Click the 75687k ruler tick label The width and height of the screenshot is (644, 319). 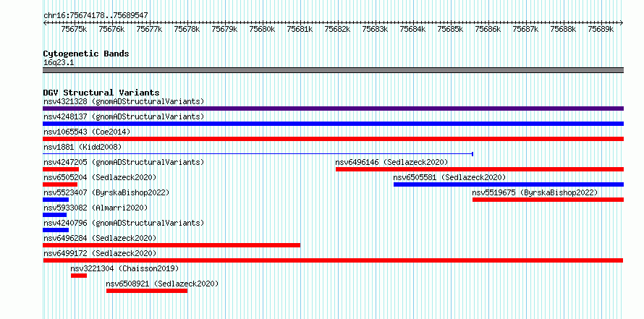526,29
